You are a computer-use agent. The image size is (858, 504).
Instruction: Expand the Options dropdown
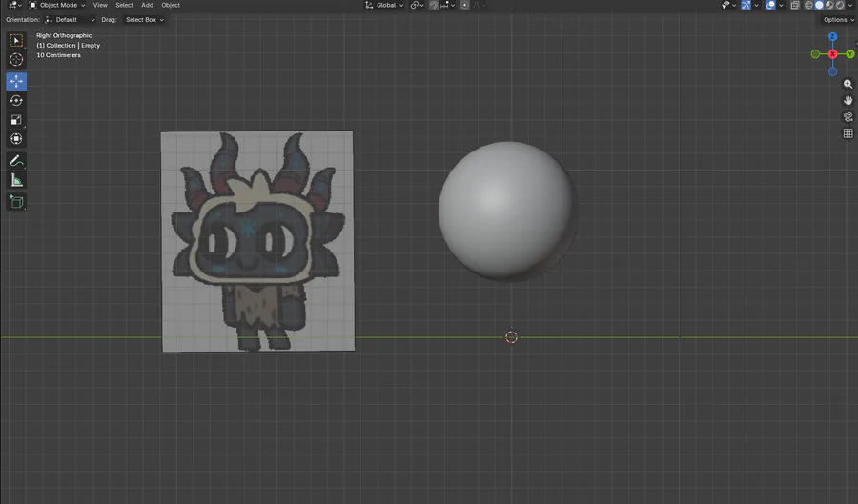click(x=838, y=20)
